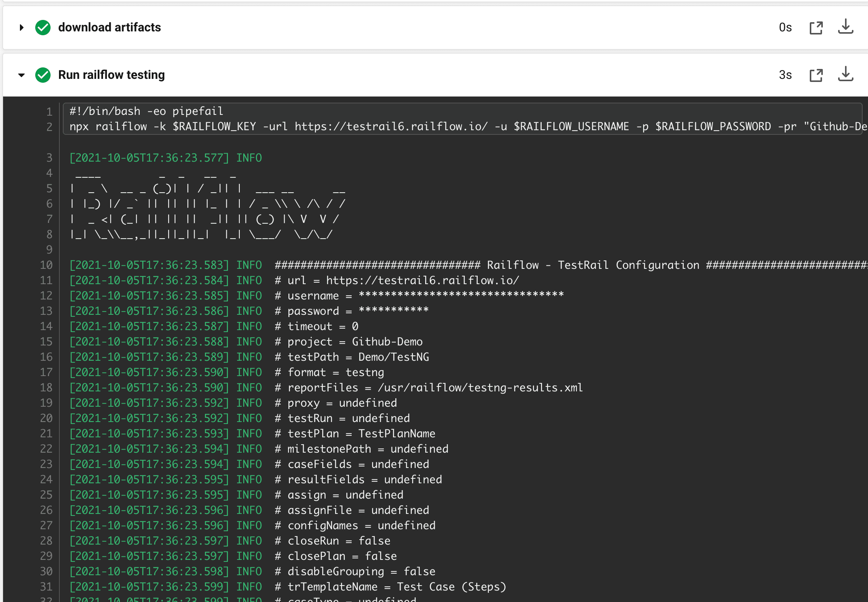Click the '#!/bin/bash -eo pipefail' line
The image size is (868, 602).
[146, 111]
